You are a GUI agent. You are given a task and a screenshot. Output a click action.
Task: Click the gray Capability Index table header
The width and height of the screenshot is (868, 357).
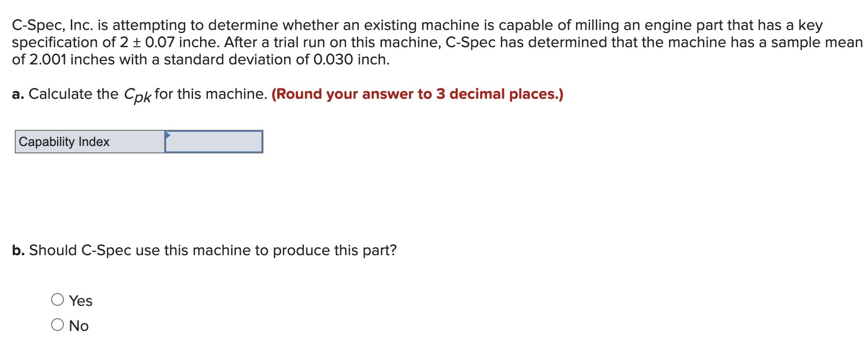coord(89,142)
